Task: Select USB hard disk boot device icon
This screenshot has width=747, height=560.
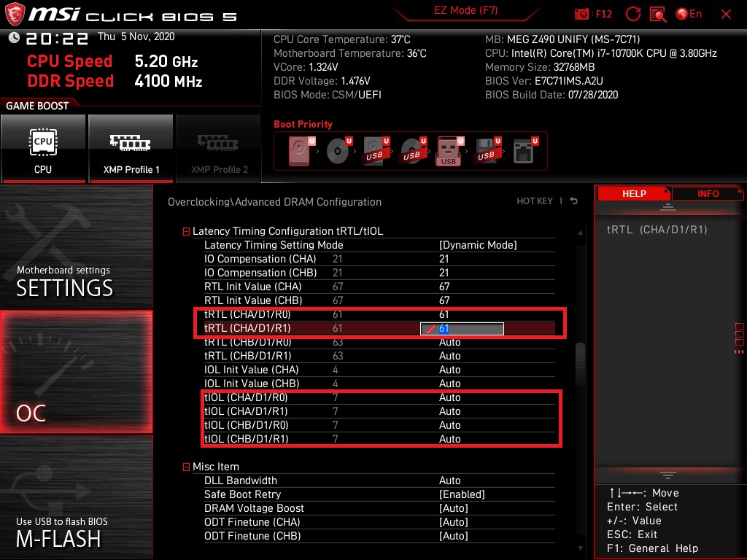Action: pos(376,151)
